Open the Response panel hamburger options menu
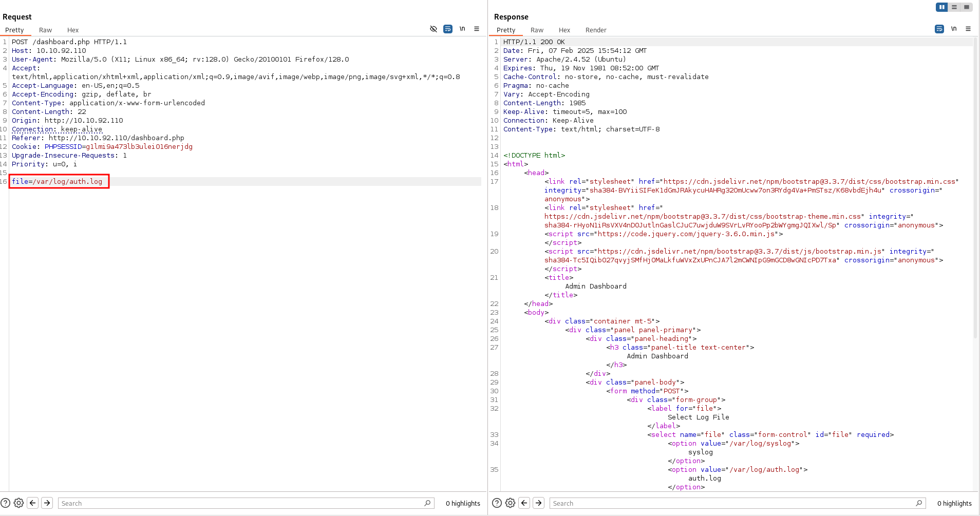This screenshot has width=980, height=516. tap(968, 29)
